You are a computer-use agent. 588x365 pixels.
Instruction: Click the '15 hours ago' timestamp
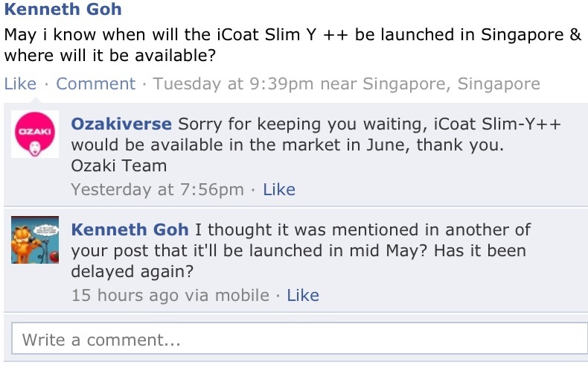125,295
